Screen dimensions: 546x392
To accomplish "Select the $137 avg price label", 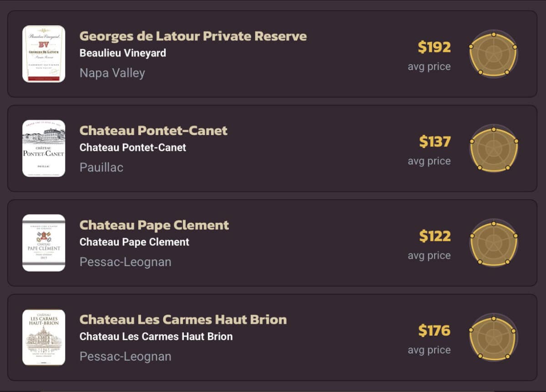I will (435, 141).
